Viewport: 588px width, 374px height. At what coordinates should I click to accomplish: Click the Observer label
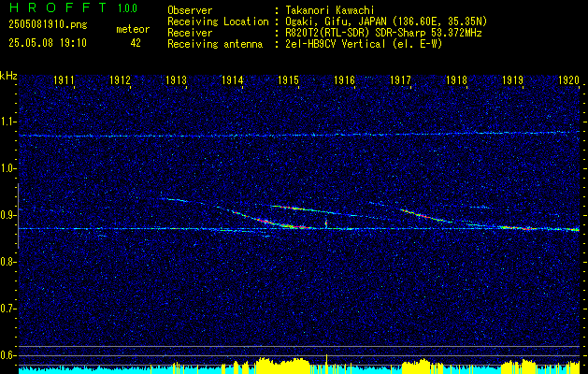(190, 10)
